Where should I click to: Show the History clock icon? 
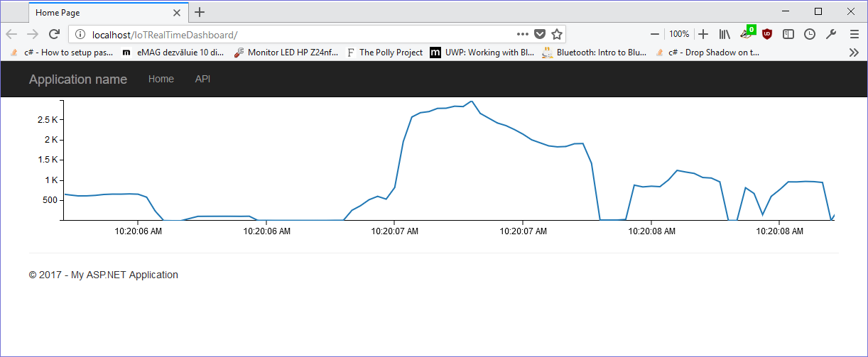810,34
